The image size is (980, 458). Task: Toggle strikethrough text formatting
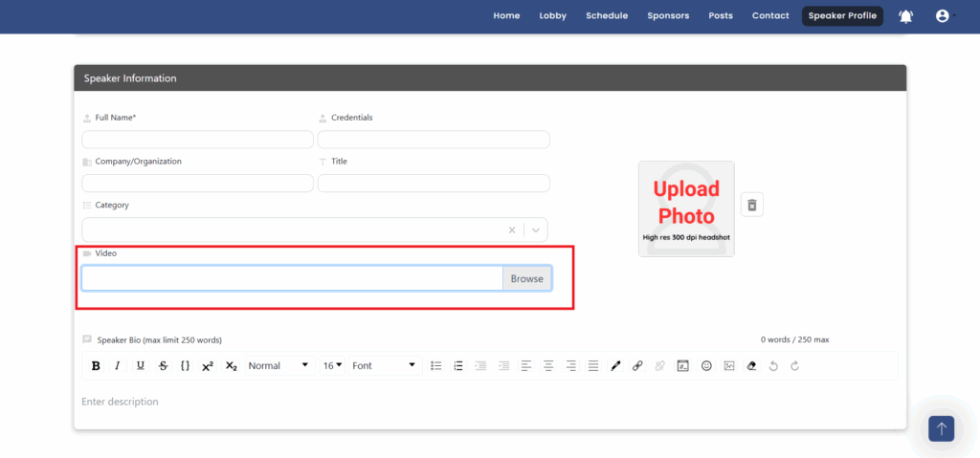163,366
